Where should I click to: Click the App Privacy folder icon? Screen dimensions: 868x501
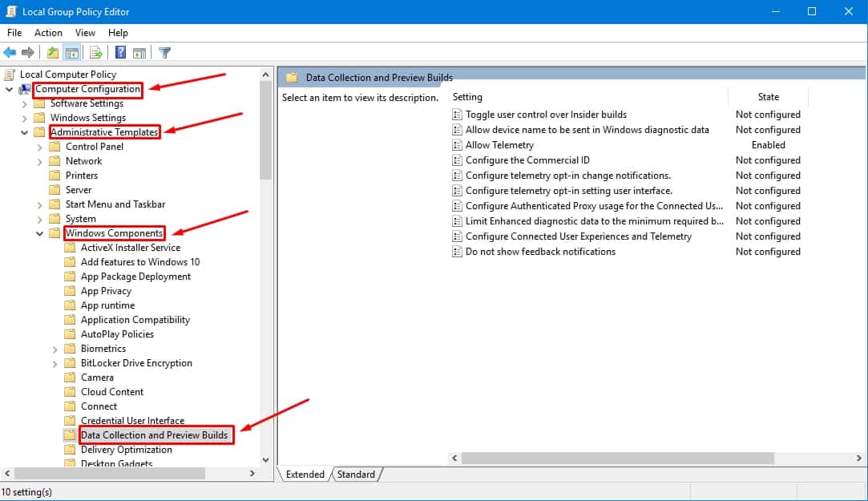(x=70, y=291)
